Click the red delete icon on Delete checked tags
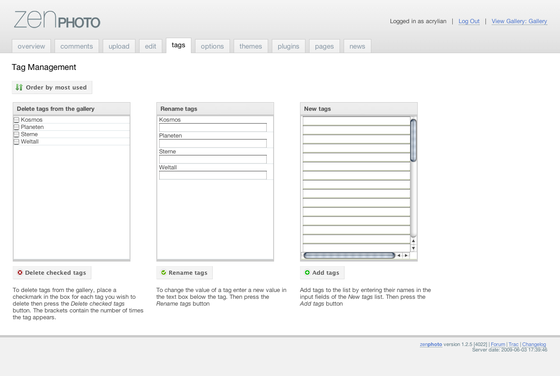Viewport: 560px width, 376px height. (20, 272)
